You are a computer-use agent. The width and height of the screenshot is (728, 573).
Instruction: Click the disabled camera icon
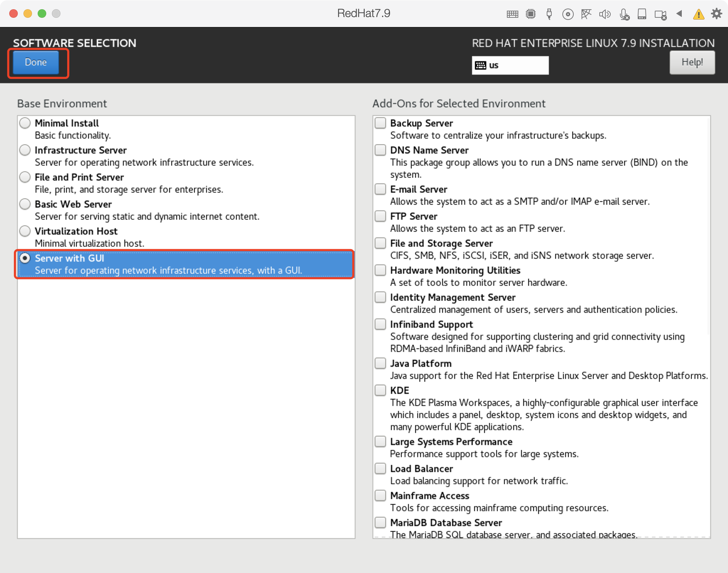(x=660, y=14)
